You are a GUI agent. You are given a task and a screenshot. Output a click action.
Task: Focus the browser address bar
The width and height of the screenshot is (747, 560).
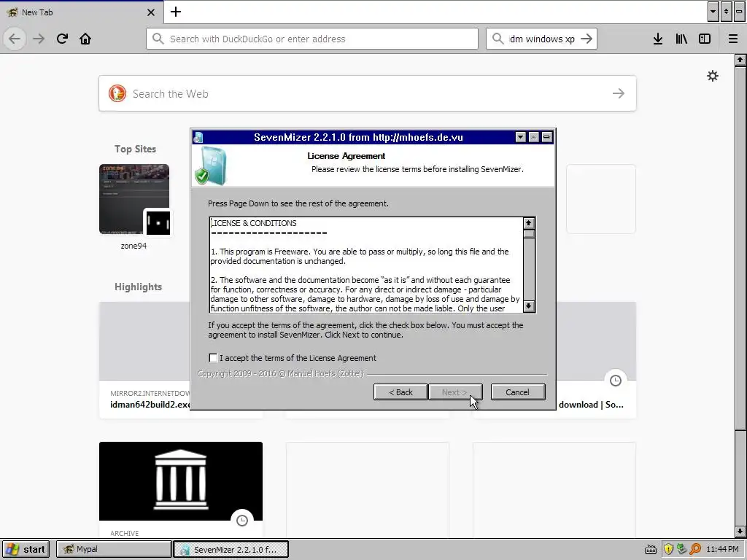(x=312, y=39)
